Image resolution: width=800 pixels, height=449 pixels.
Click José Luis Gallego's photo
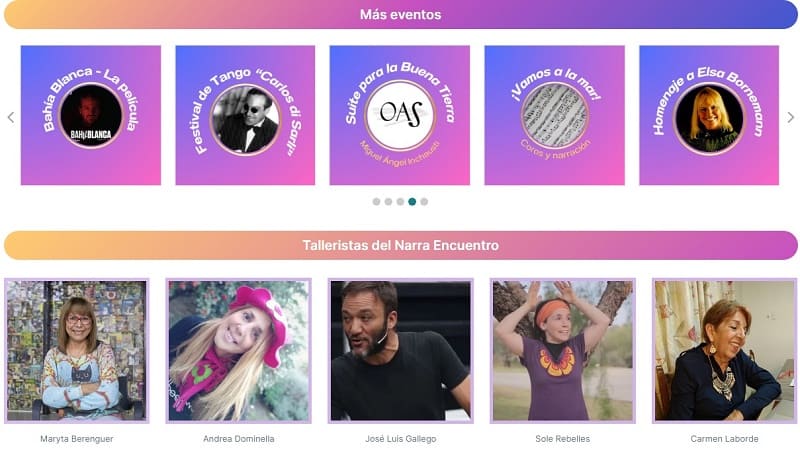(401, 351)
